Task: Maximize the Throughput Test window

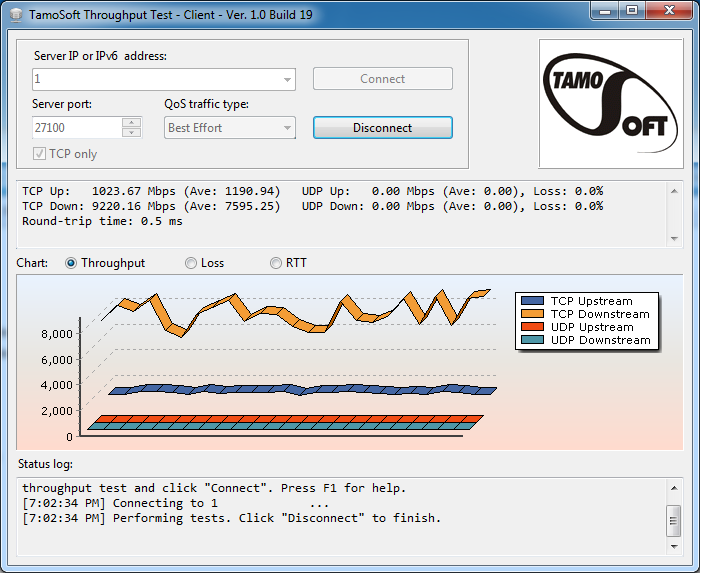Action: click(x=632, y=11)
